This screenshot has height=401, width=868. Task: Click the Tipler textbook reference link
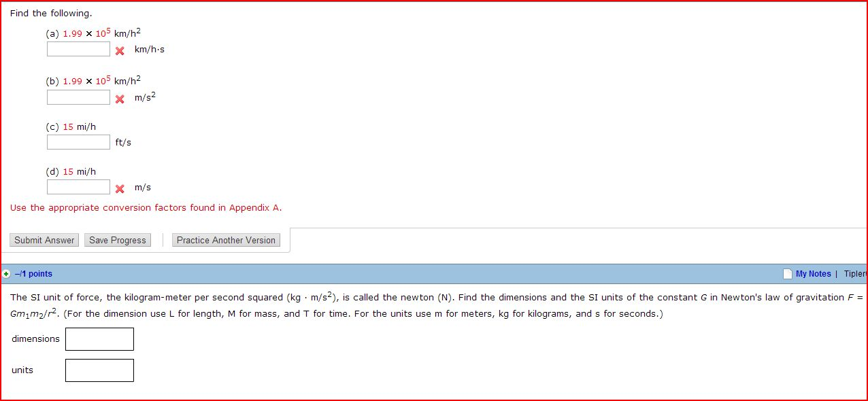(855, 274)
